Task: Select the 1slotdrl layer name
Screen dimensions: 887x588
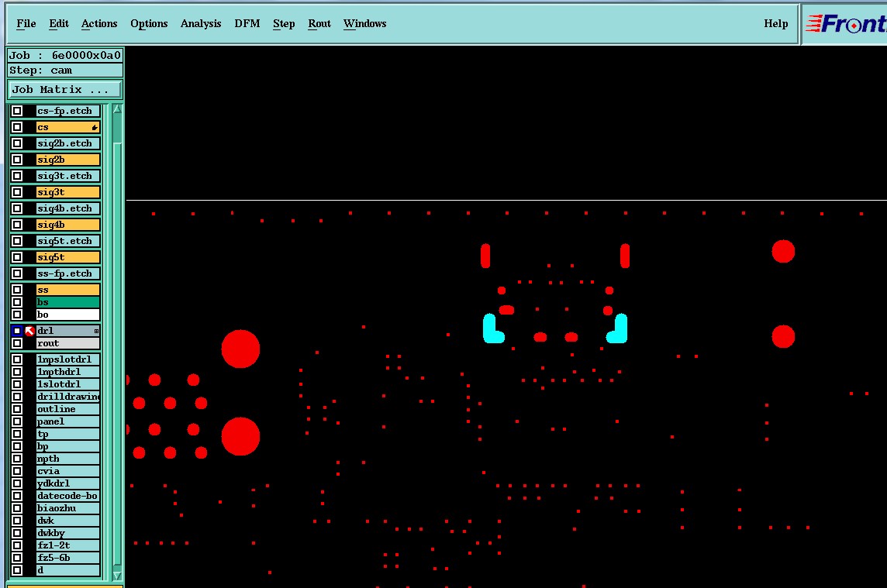Action: [68, 384]
